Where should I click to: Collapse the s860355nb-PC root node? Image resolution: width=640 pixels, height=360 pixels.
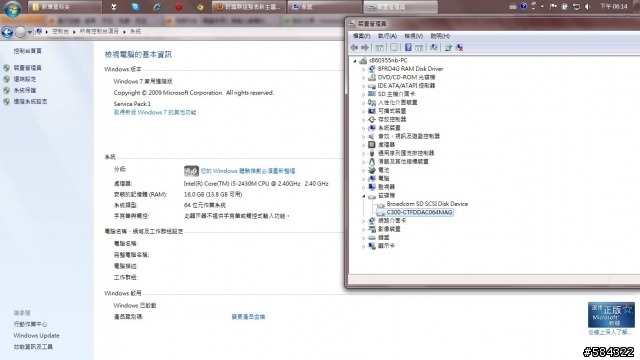pos(355,60)
